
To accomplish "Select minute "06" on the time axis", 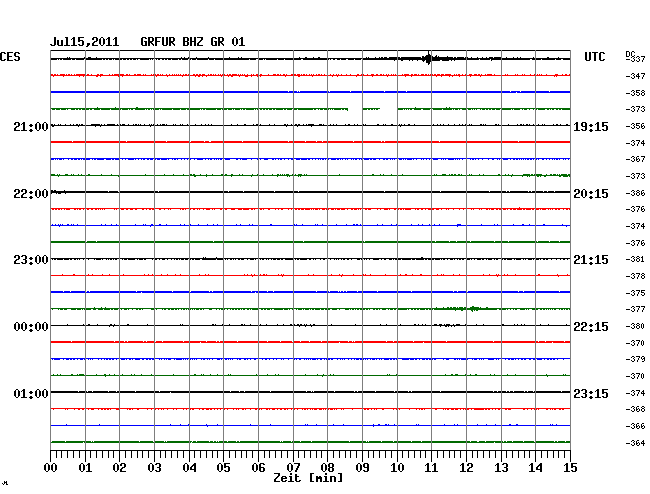I will (x=258, y=467).
